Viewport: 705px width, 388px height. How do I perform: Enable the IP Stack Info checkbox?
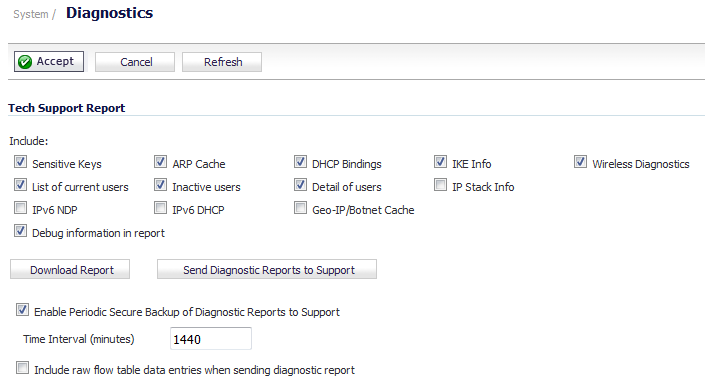pos(441,185)
